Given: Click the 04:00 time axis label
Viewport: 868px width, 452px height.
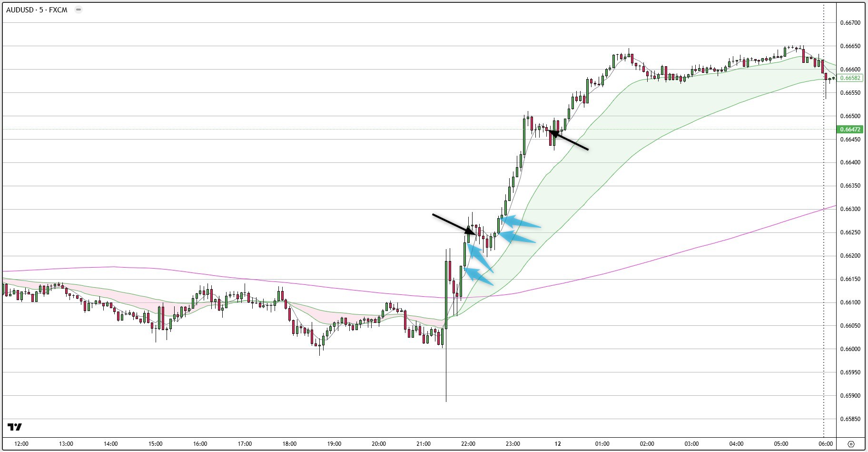Looking at the screenshot, I should coord(737,444).
